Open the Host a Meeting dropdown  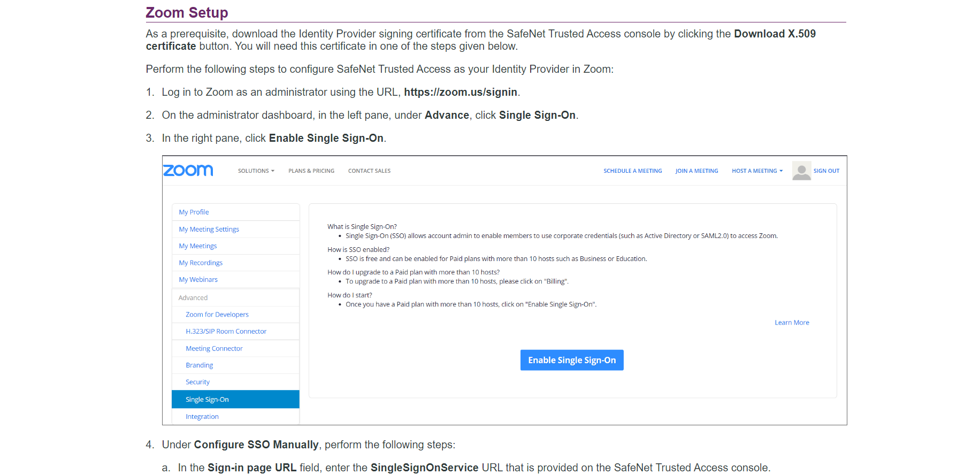757,171
